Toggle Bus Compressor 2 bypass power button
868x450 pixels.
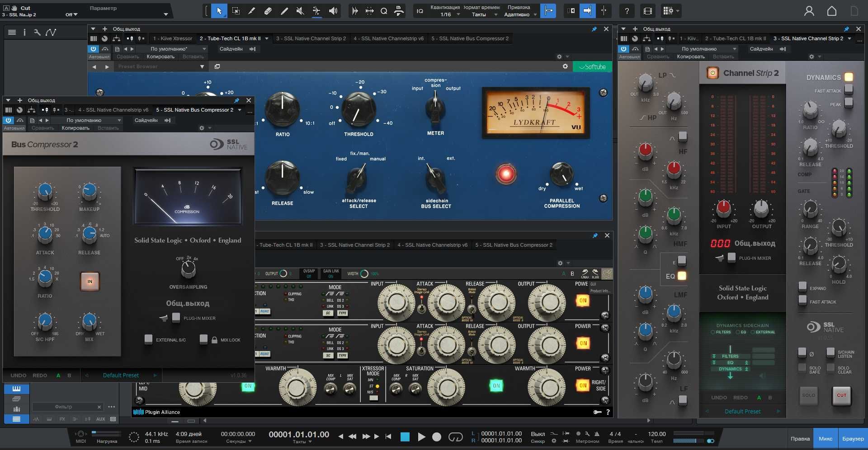8,120
